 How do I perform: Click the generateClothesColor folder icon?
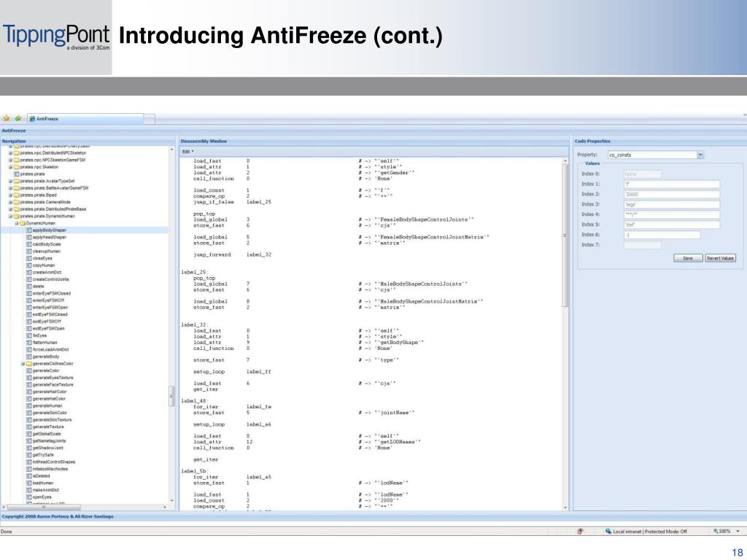29,364
